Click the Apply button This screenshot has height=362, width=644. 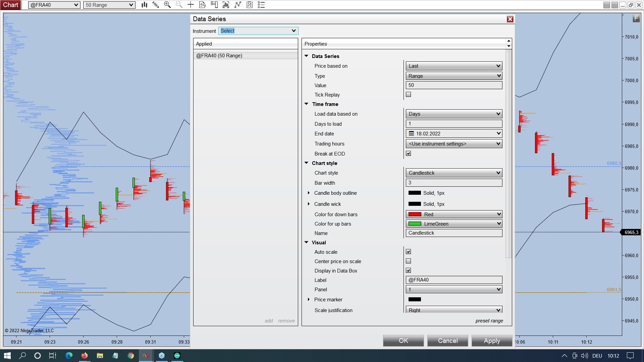[492, 341]
